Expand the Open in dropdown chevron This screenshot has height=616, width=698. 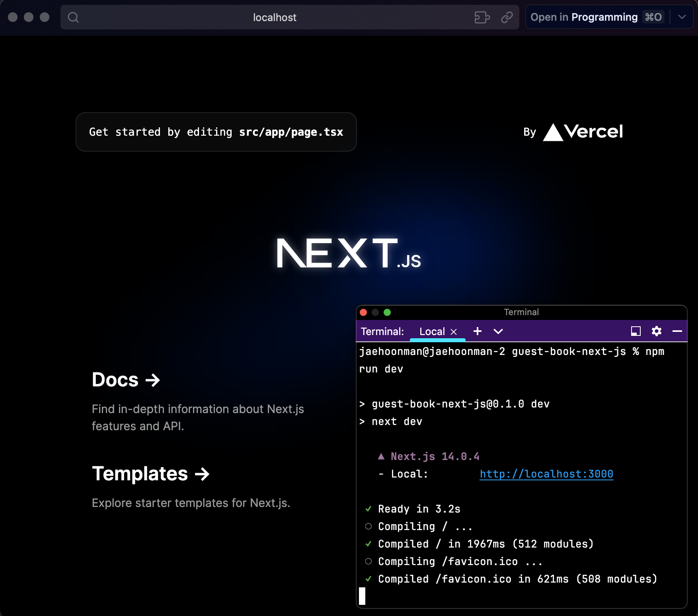tap(682, 17)
